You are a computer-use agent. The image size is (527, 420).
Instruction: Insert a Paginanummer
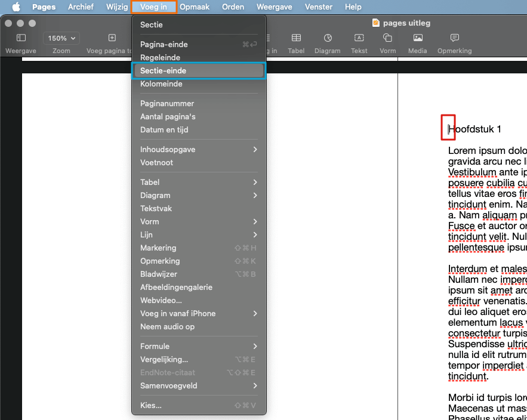(199, 103)
